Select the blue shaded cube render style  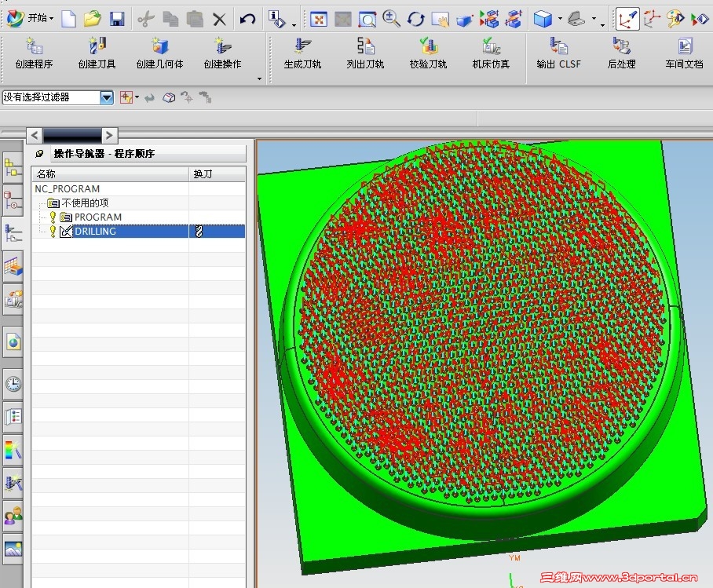click(x=543, y=19)
